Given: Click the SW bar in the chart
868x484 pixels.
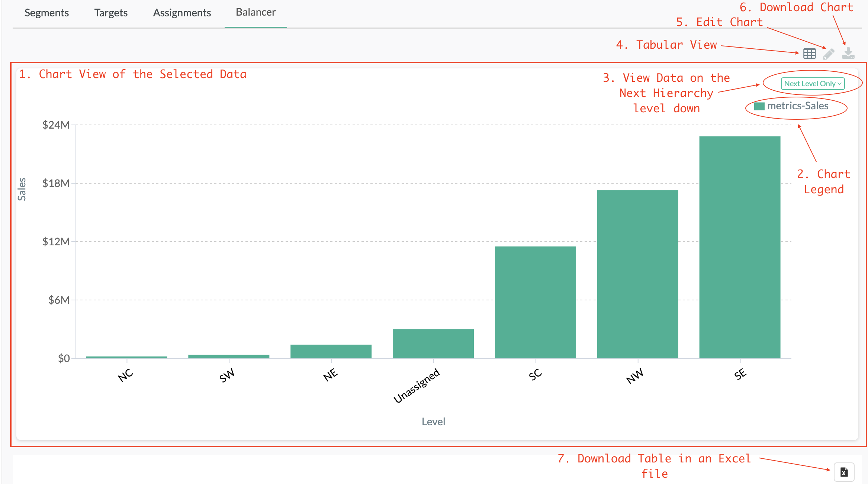Looking at the screenshot, I should click(x=228, y=356).
